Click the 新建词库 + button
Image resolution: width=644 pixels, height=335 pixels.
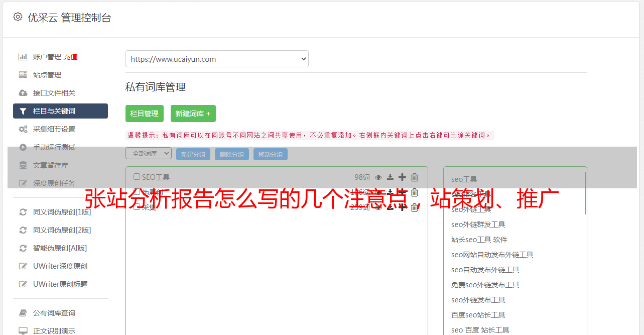coord(193,114)
